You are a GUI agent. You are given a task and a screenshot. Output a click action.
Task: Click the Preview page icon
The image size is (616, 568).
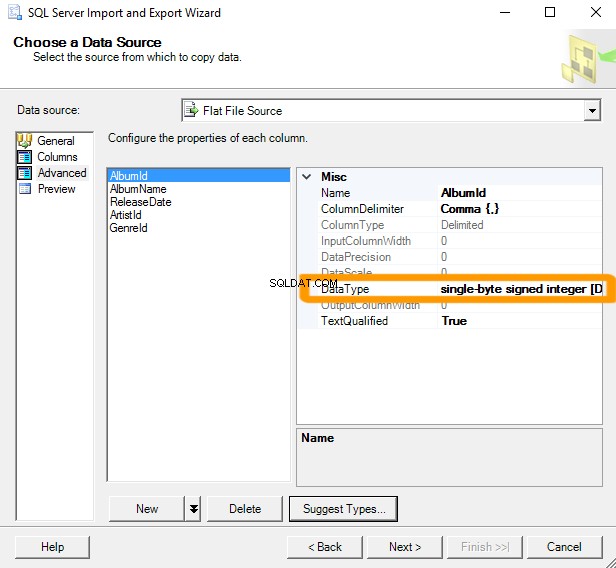click(x=25, y=189)
